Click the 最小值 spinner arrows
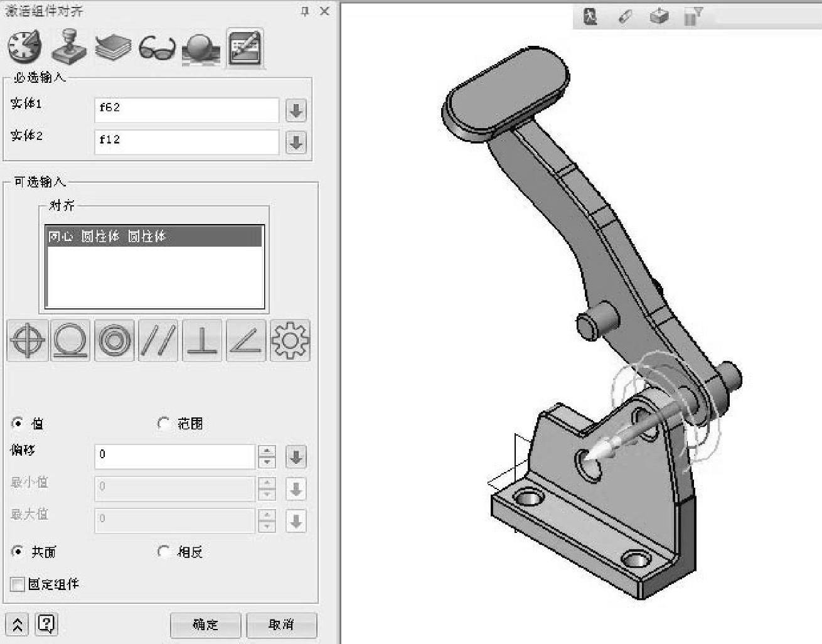This screenshot has width=822, height=644. 267,489
